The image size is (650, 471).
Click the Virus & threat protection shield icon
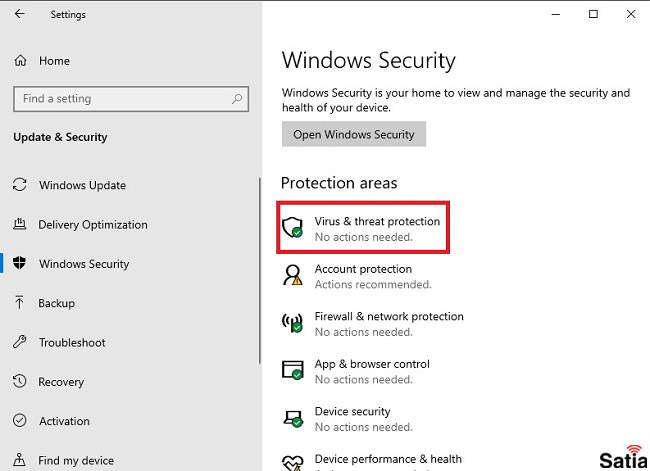[293, 228]
